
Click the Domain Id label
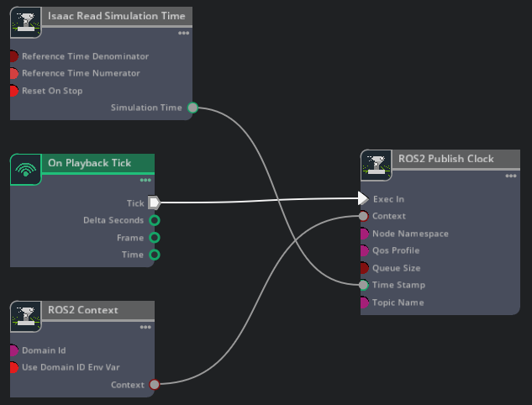click(44, 350)
